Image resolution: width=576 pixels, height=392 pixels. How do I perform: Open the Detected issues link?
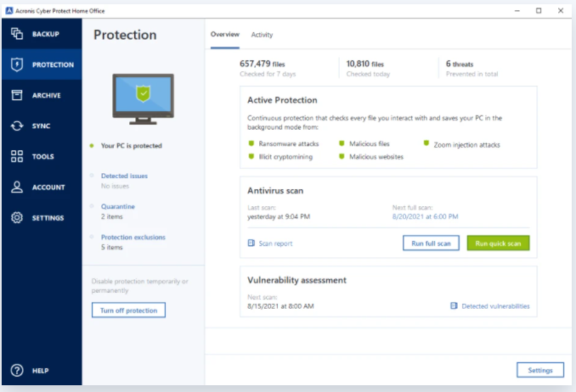pyautogui.click(x=124, y=176)
